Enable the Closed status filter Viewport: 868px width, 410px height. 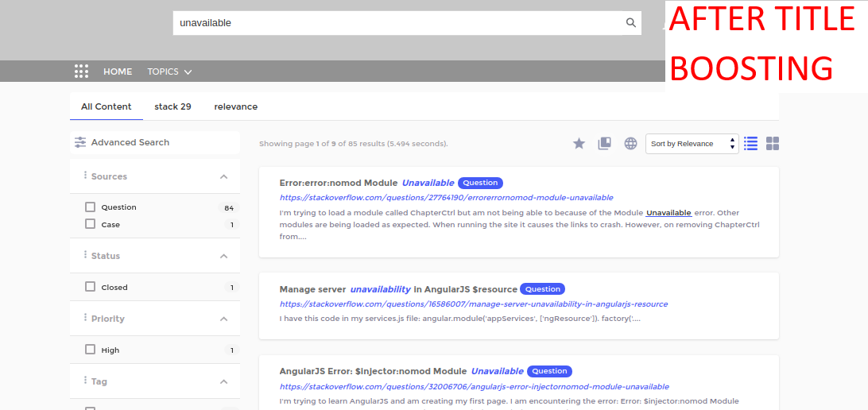91,288
